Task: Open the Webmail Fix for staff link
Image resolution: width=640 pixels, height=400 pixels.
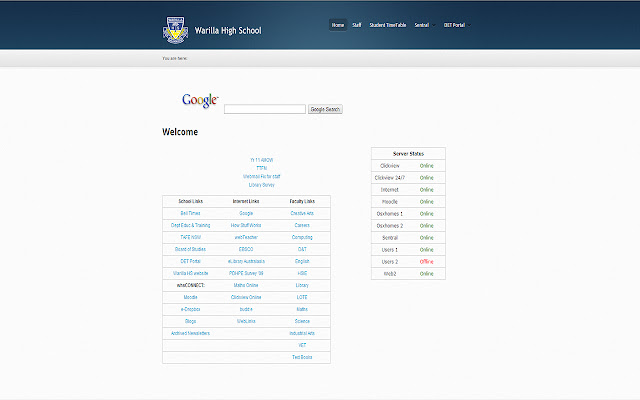Action: click(262, 176)
